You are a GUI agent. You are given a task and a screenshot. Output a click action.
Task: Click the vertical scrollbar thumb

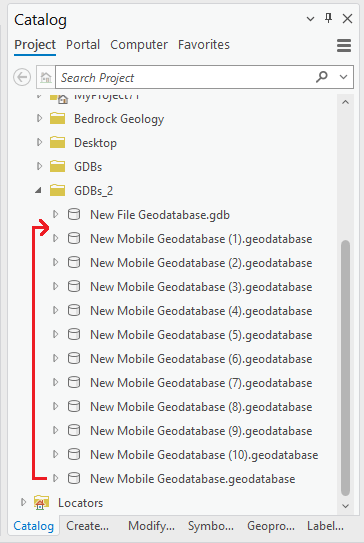(345, 367)
